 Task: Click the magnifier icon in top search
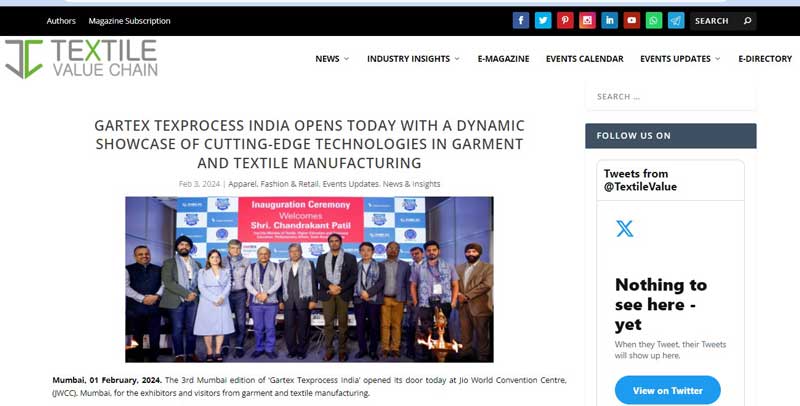[x=747, y=21]
